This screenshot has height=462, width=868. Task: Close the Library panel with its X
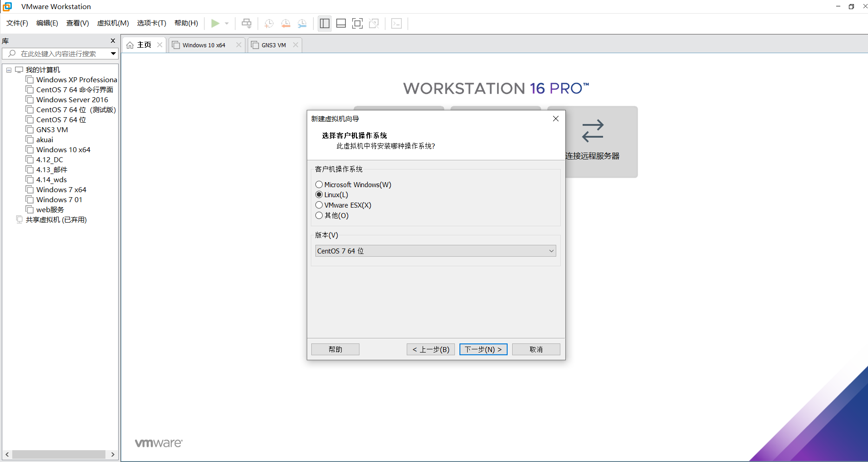coord(113,40)
